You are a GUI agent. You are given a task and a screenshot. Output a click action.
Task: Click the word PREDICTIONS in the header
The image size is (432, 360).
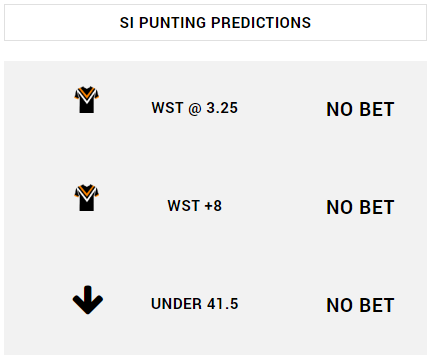(261, 23)
